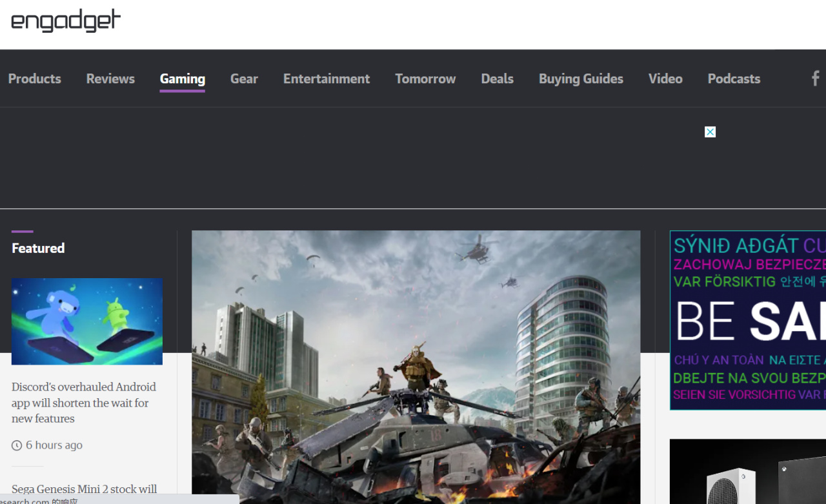Click the BE SAFE multilingual ad banner
Image resolution: width=826 pixels, height=504 pixels.
(x=748, y=320)
